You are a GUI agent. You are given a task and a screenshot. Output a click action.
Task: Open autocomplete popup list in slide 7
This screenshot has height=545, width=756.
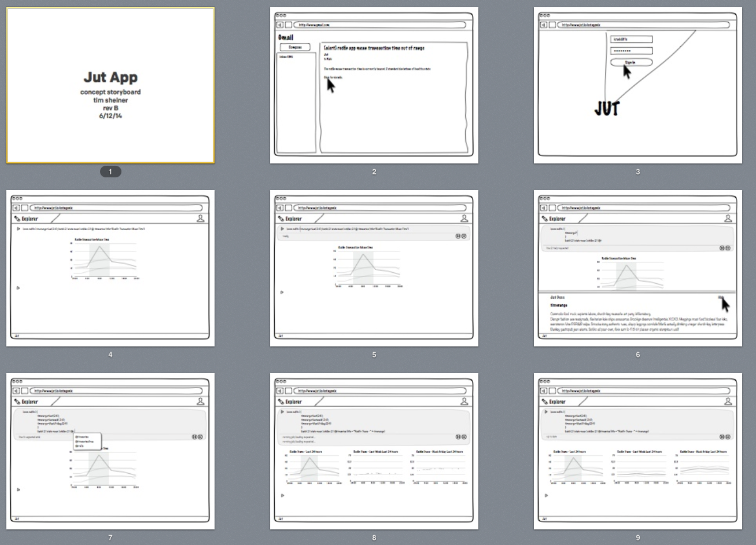pyautogui.click(x=87, y=441)
